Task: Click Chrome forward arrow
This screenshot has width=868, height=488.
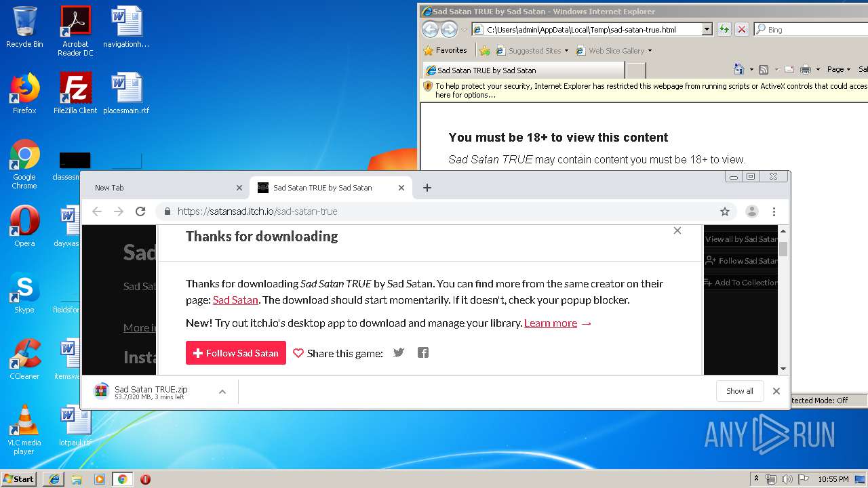Action: [x=119, y=211]
